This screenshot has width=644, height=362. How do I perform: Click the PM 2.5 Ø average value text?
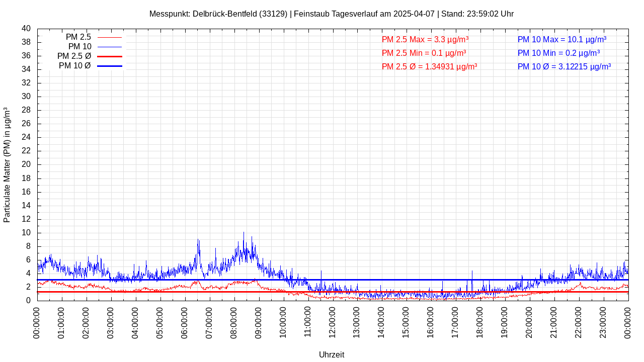pyautogui.click(x=429, y=66)
